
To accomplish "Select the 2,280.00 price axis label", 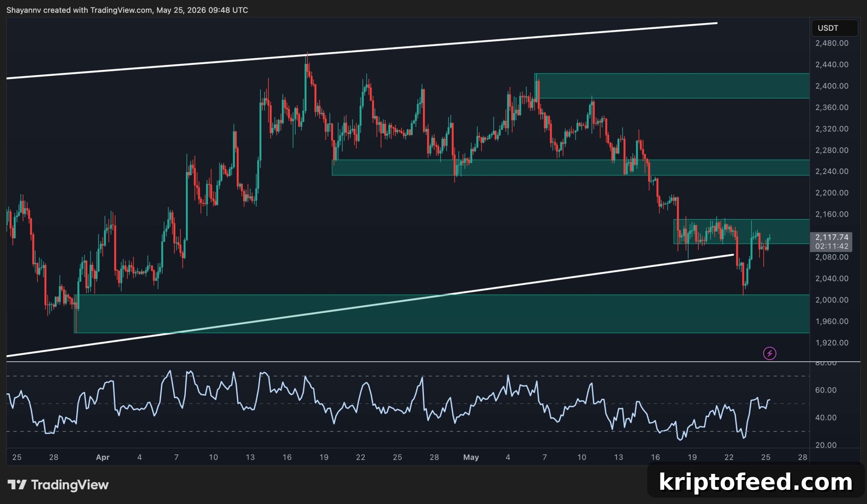I will point(832,150).
